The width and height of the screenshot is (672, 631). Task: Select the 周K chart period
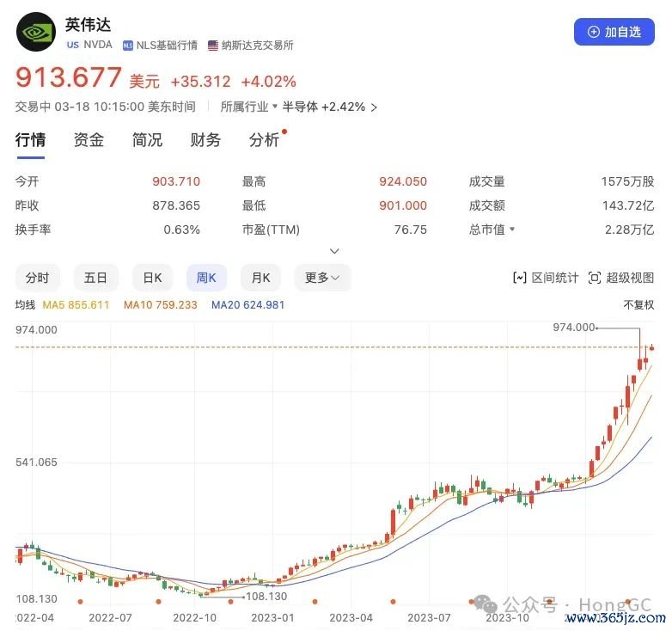pyautogui.click(x=206, y=278)
